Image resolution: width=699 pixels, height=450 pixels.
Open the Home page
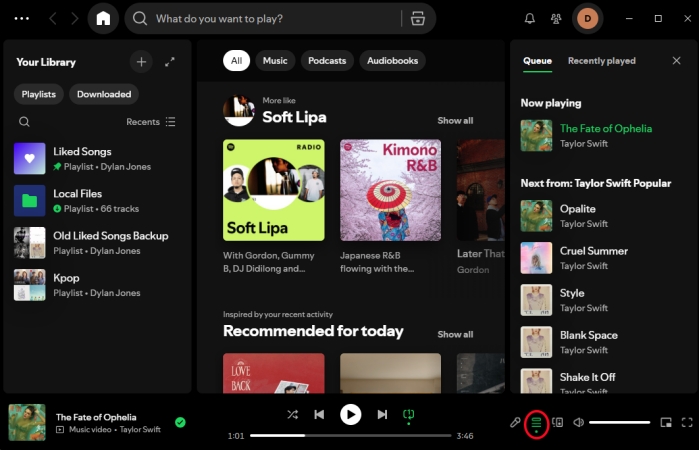(x=103, y=18)
